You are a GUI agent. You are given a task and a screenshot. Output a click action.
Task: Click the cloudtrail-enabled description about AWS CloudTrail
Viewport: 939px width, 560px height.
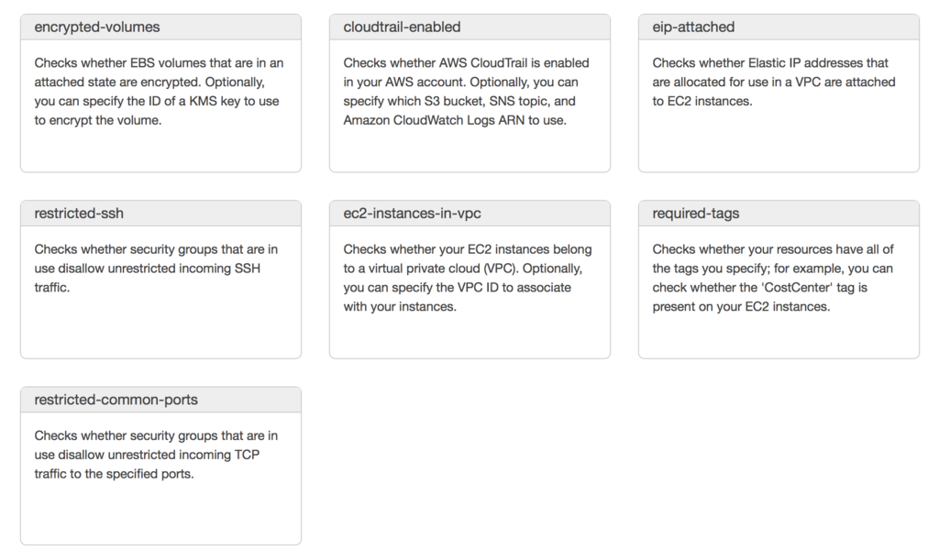[467, 92]
